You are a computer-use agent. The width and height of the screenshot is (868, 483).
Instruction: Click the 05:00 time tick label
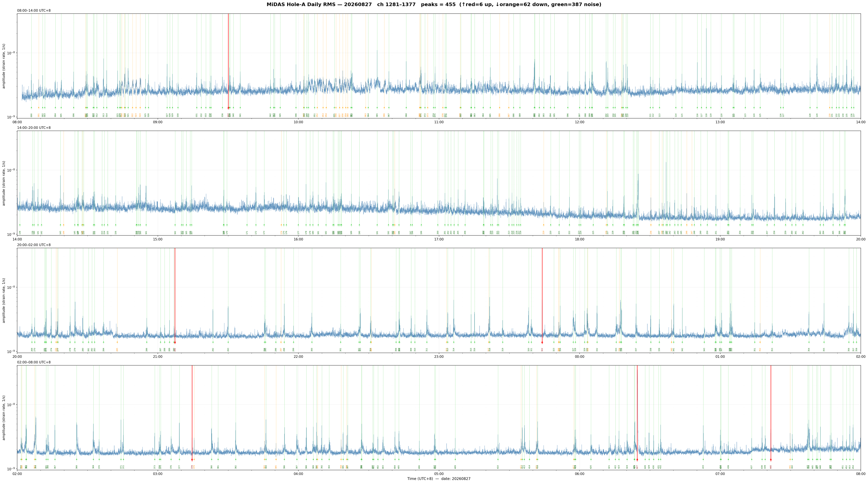tap(439, 474)
